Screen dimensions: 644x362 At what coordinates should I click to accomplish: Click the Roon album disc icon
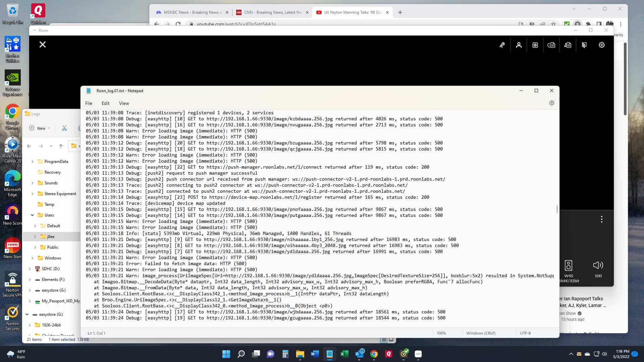535,45
